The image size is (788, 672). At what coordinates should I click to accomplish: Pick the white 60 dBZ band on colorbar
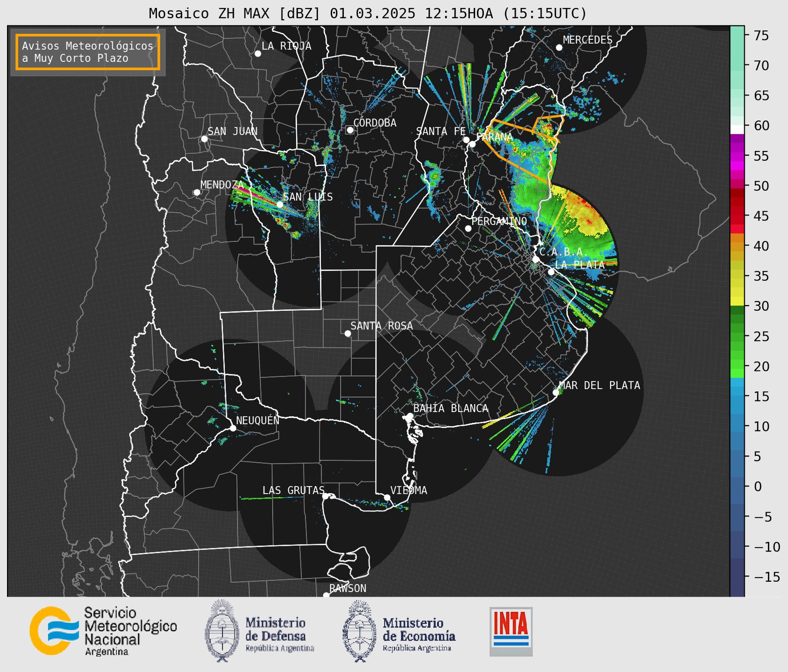click(737, 129)
